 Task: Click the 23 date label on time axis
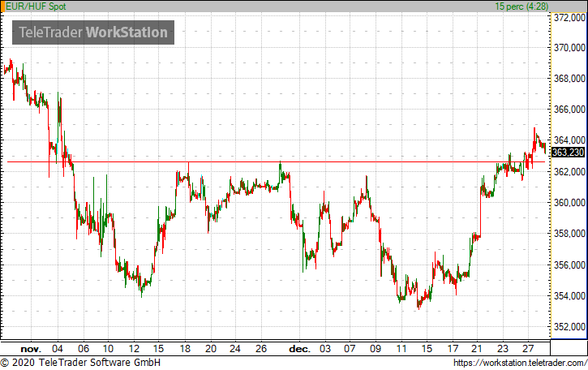pos(503,349)
